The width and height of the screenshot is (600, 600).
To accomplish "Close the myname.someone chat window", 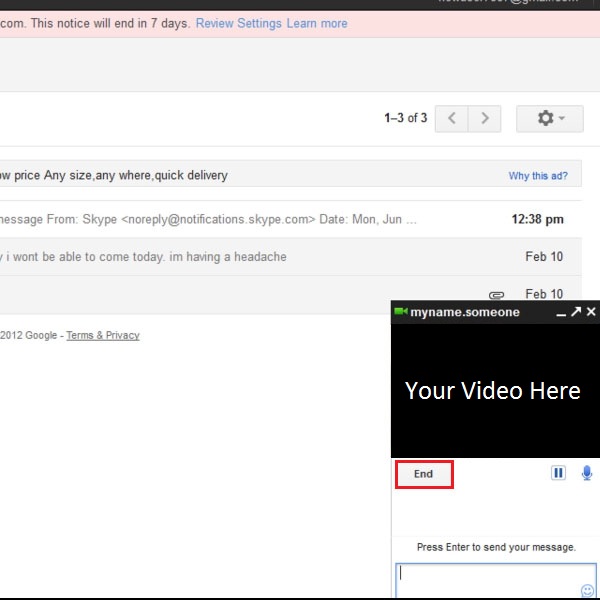I will (x=591, y=312).
